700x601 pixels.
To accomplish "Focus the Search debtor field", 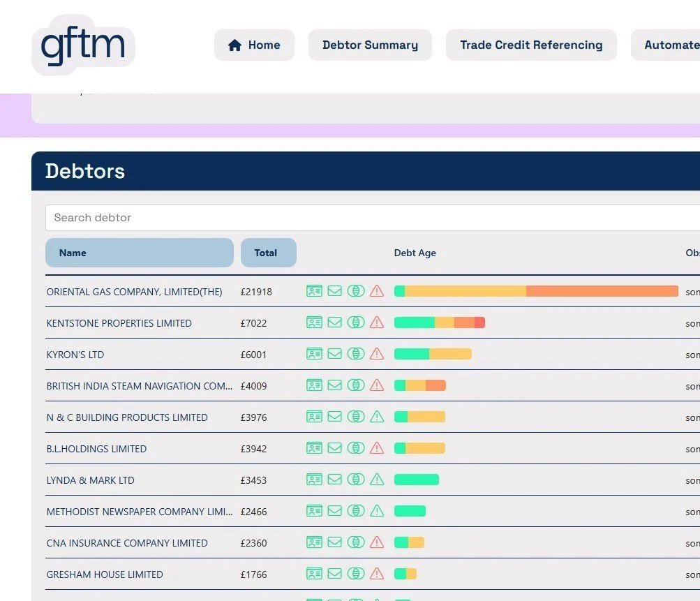I will point(373,218).
